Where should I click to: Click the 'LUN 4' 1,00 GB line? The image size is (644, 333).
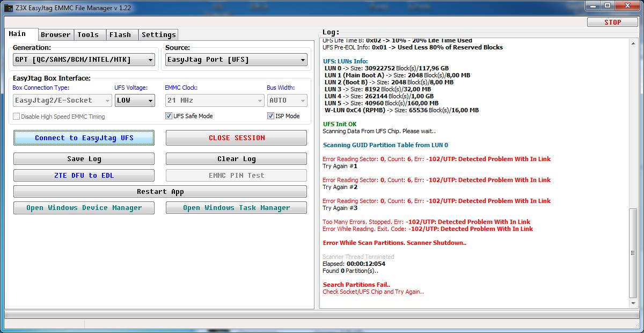tap(379, 97)
